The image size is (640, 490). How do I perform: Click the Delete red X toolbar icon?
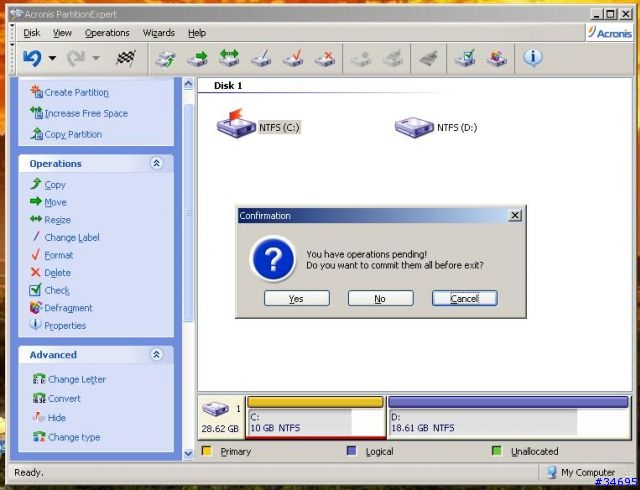(x=325, y=58)
